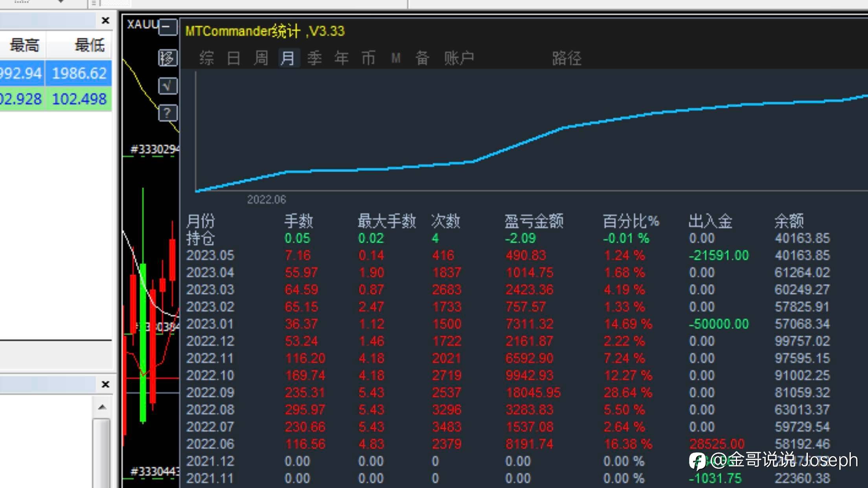Click the 路径 path button
This screenshot has width=868, height=488.
point(566,58)
